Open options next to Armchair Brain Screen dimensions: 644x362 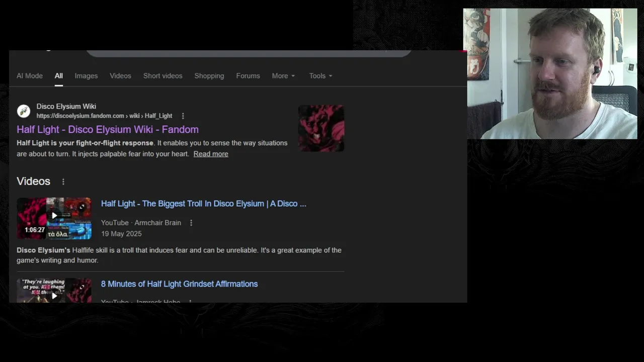(x=191, y=223)
